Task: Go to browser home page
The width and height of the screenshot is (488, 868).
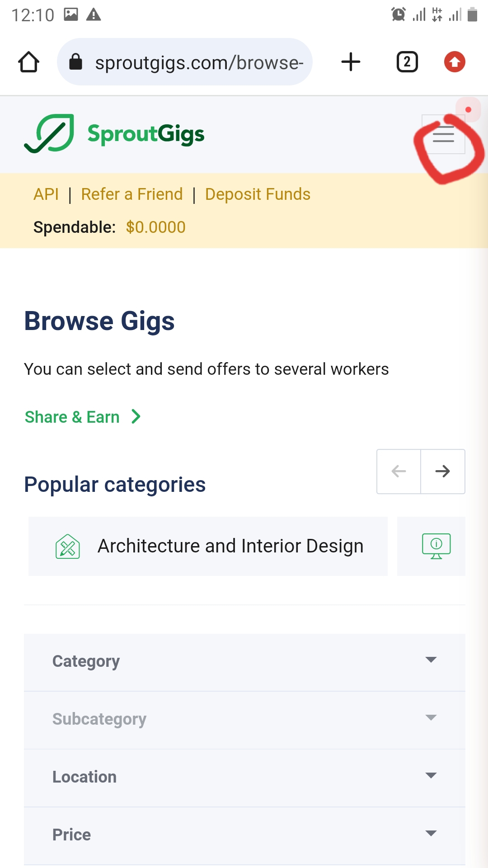Action: (28, 62)
